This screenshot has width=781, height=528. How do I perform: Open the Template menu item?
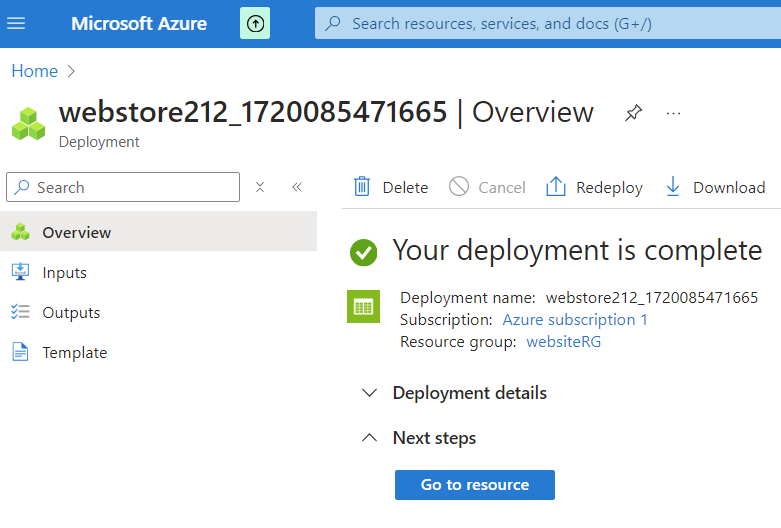pos(74,353)
